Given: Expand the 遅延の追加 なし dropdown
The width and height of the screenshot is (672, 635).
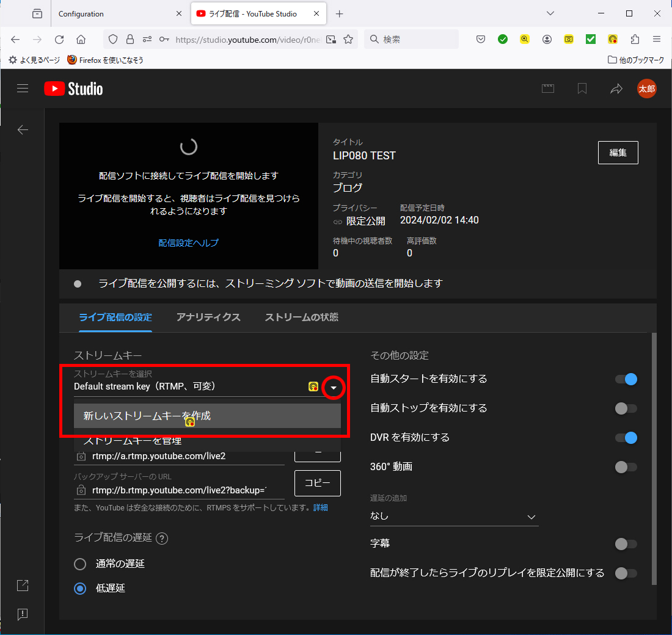Looking at the screenshot, I should (454, 517).
